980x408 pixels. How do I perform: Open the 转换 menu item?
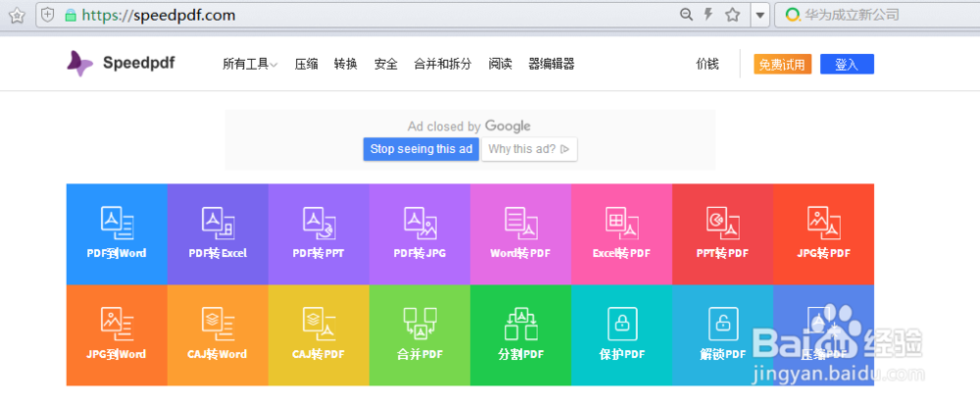pos(346,64)
